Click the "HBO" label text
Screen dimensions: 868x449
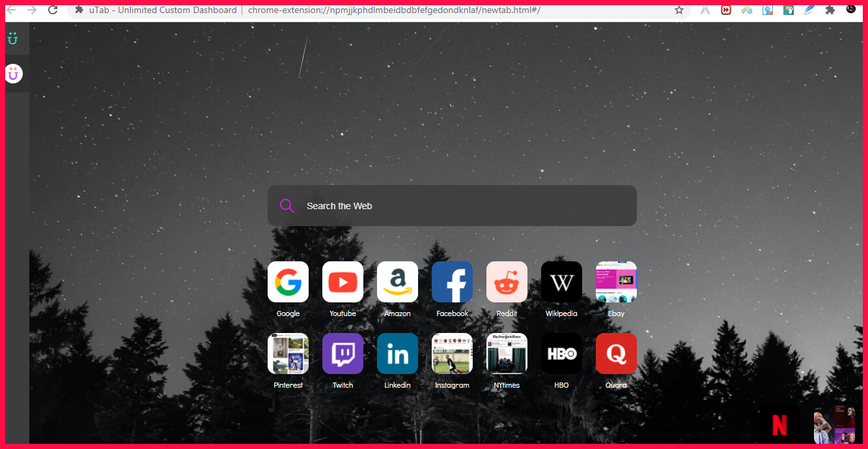coord(561,385)
